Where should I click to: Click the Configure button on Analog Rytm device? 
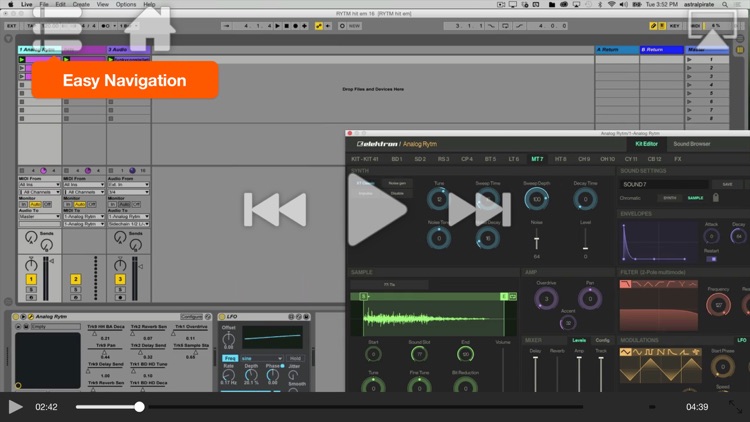(191, 317)
